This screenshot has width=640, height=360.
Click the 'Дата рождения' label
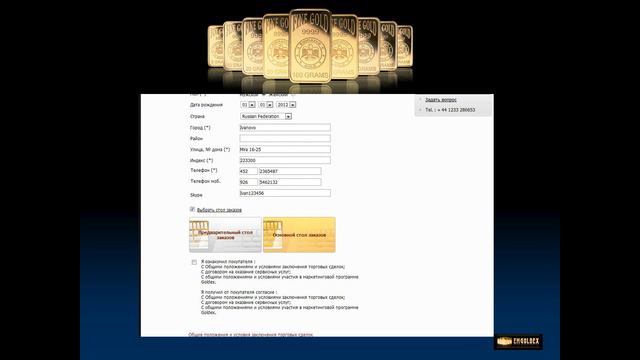206,105
